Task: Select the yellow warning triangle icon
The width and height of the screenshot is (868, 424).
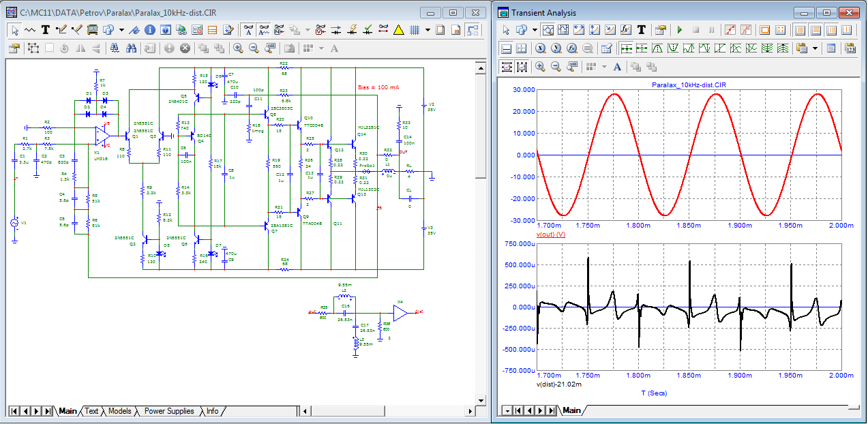Action: [x=398, y=30]
